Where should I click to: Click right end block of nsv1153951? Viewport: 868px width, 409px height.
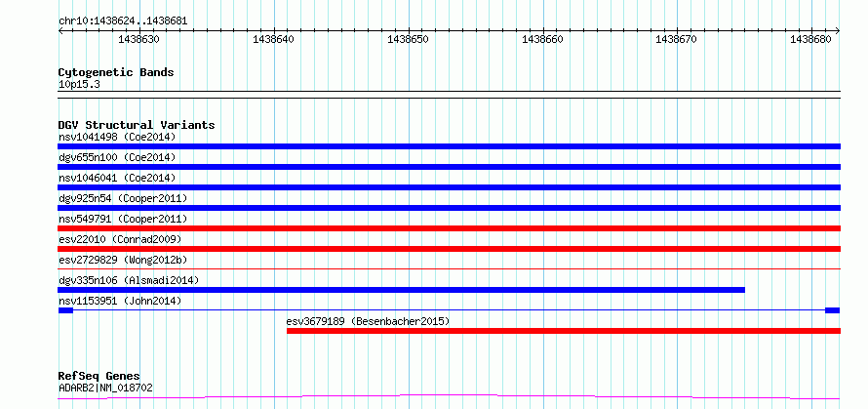833,310
